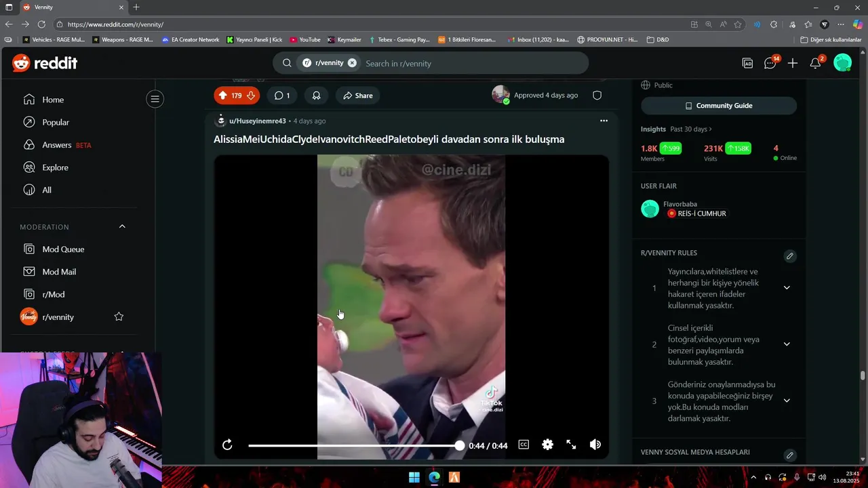The width and height of the screenshot is (868, 488).
Task: Expand rule 2 about sexual content
Action: coord(787,344)
